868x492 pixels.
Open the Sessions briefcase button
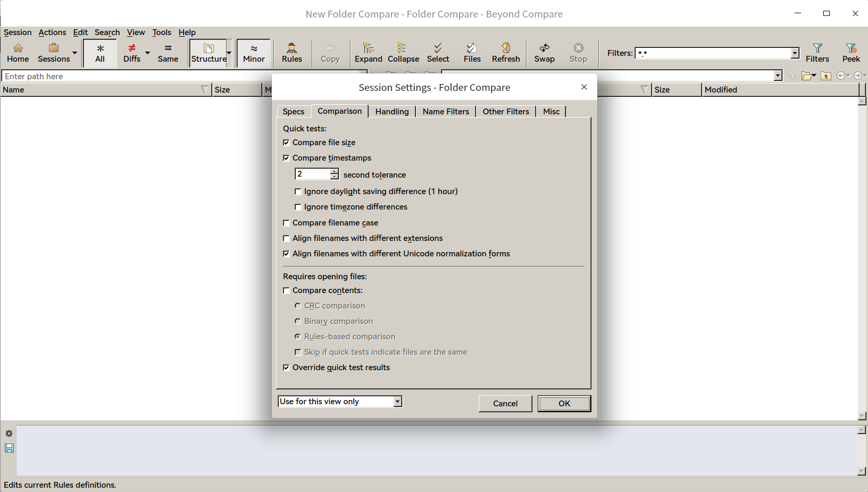[x=54, y=53]
